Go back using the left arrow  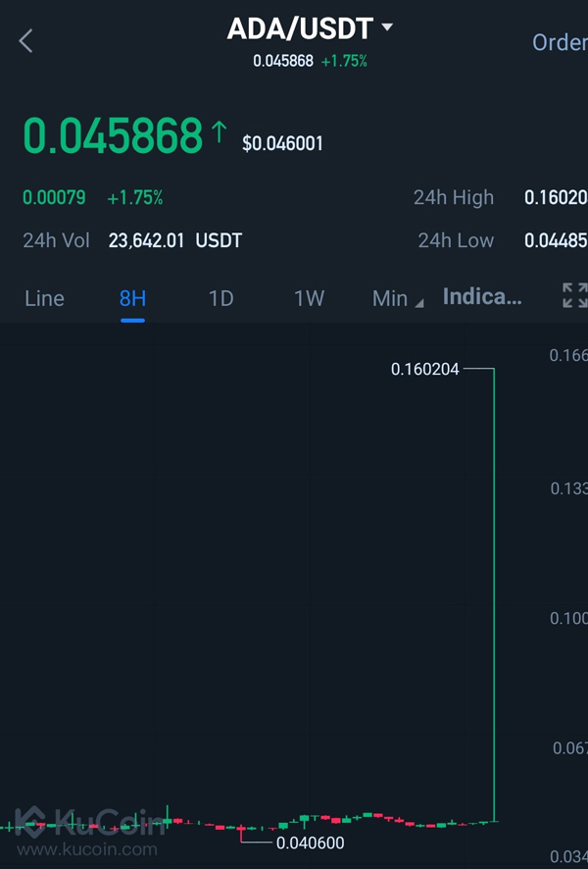click(26, 41)
